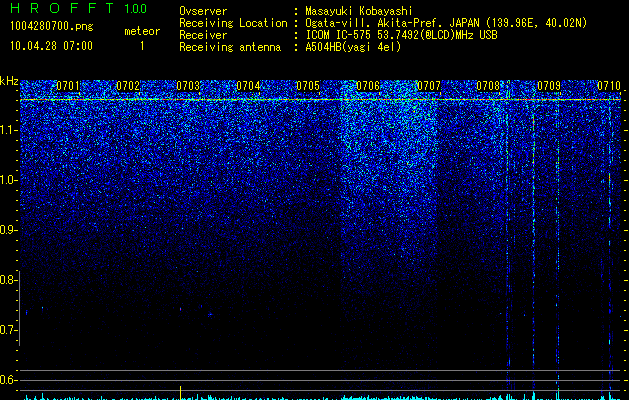Click the 0.9 frequency axis label
The height and width of the screenshot is (400, 629).
coord(9,230)
